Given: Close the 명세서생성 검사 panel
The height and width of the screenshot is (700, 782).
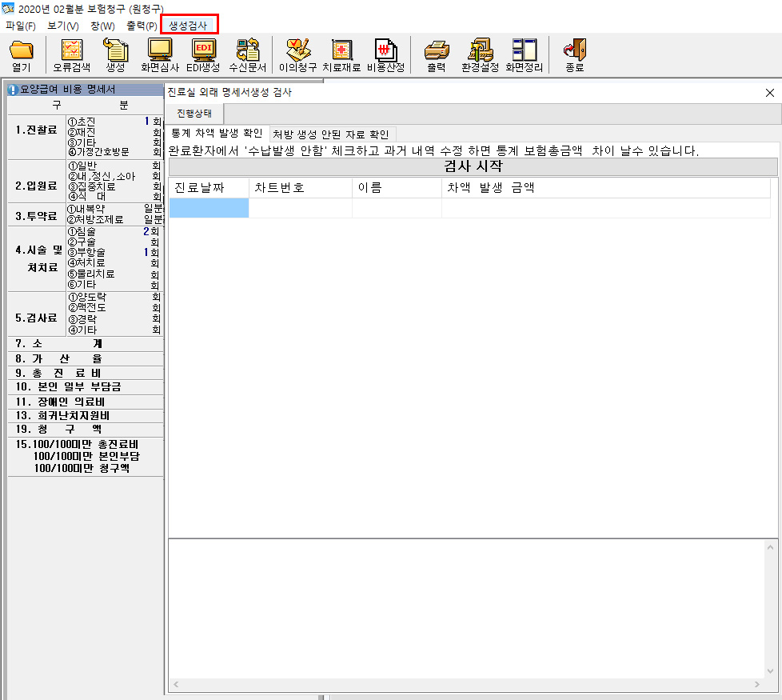Looking at the screenshot, I should tap(770, 93).
